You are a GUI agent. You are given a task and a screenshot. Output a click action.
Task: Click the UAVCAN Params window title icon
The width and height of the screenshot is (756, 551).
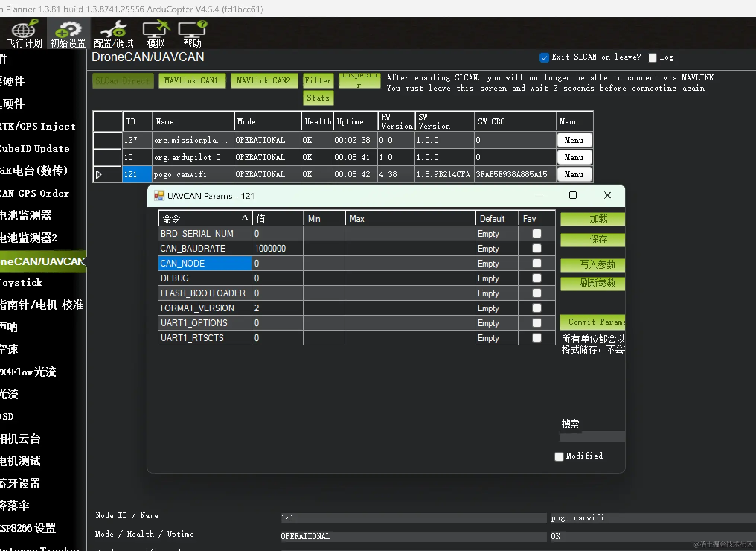pos(159,196)
